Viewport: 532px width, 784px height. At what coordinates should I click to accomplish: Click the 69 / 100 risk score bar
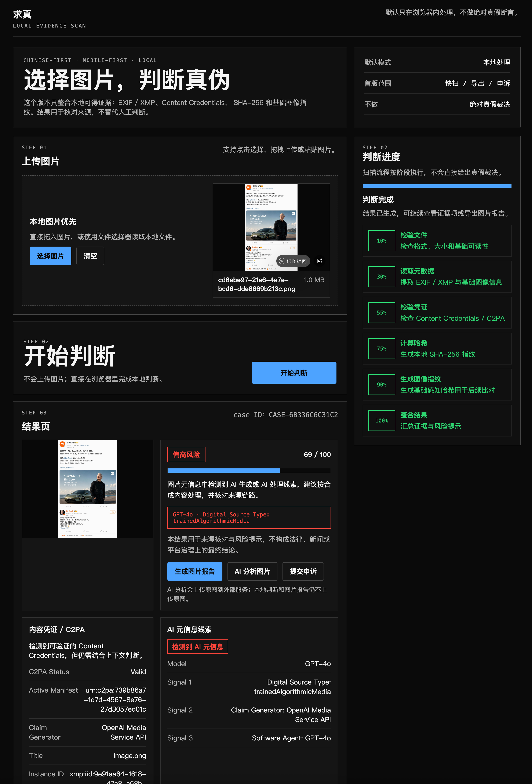point(249,471)
